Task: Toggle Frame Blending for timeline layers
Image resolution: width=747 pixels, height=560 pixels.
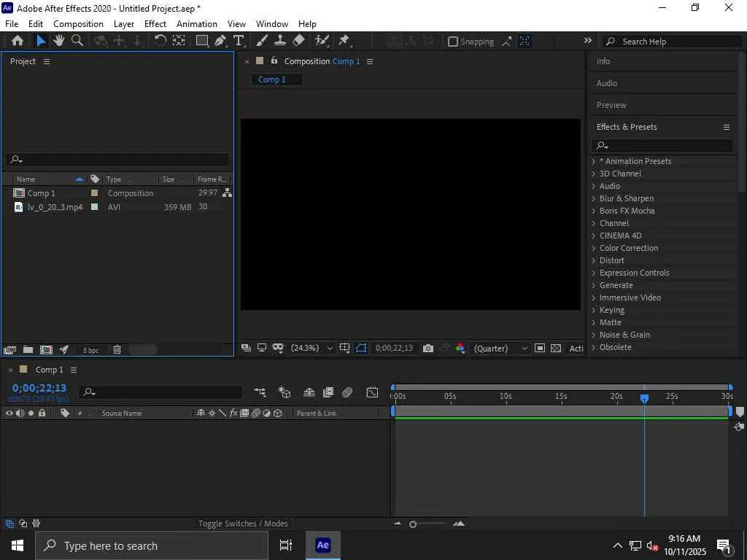Action: [328, 392]
